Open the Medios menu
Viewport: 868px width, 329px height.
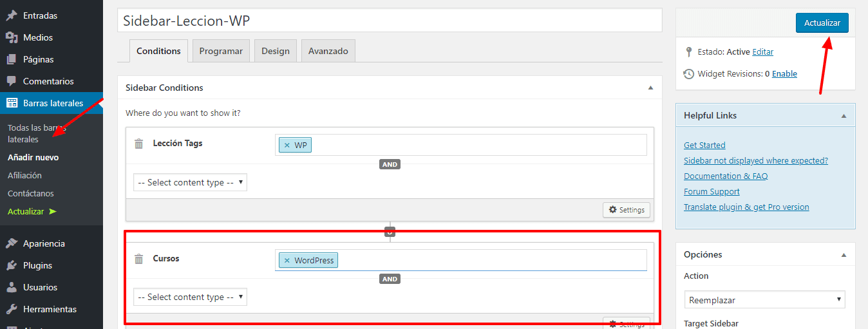(x=52, y=37)
